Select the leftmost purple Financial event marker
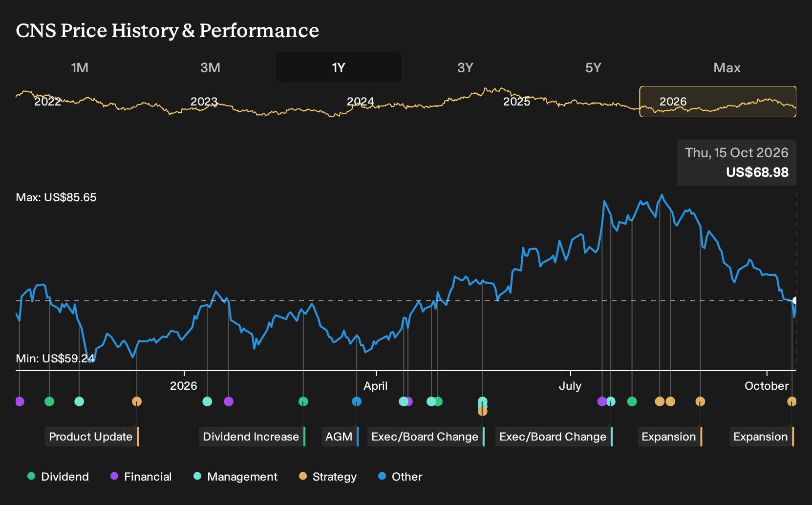The image size is (812, 505). click(x=20, y=401)
